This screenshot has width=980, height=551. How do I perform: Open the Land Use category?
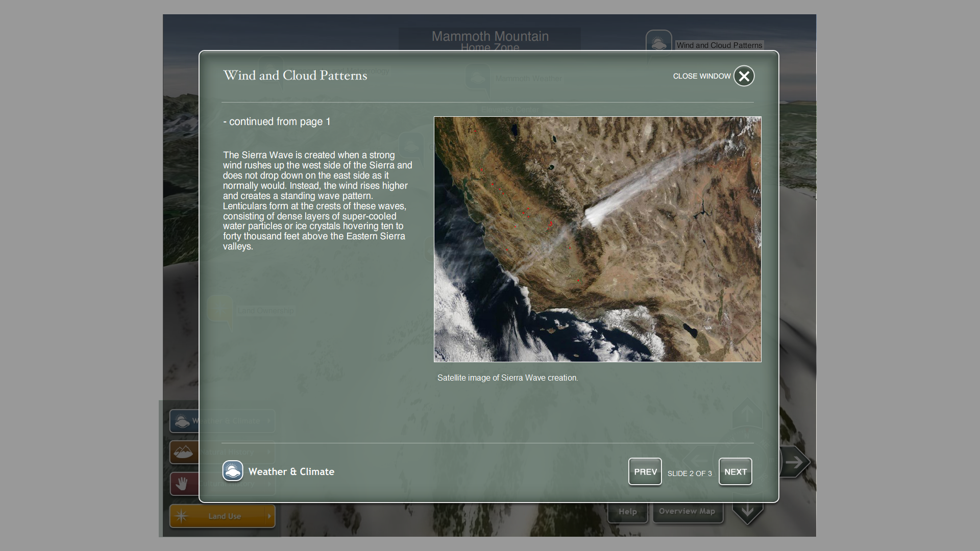[225, 516]
